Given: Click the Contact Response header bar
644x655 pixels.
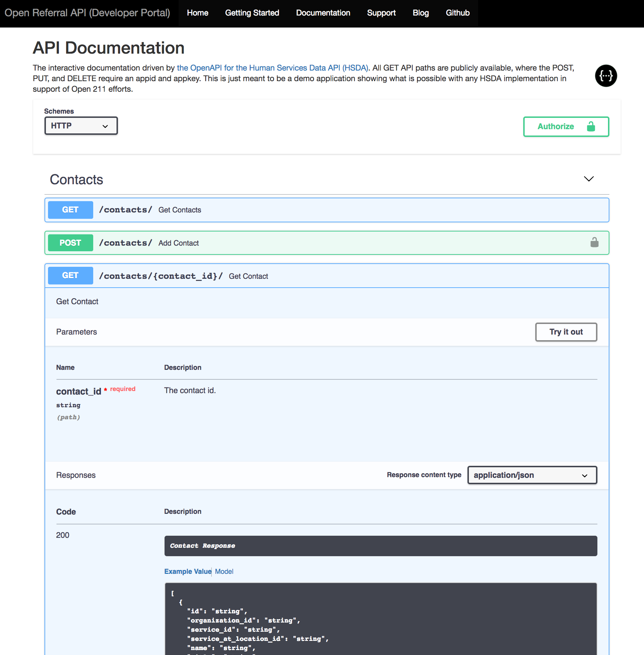Looking at the screenshot, I should (x=381, y=546).
